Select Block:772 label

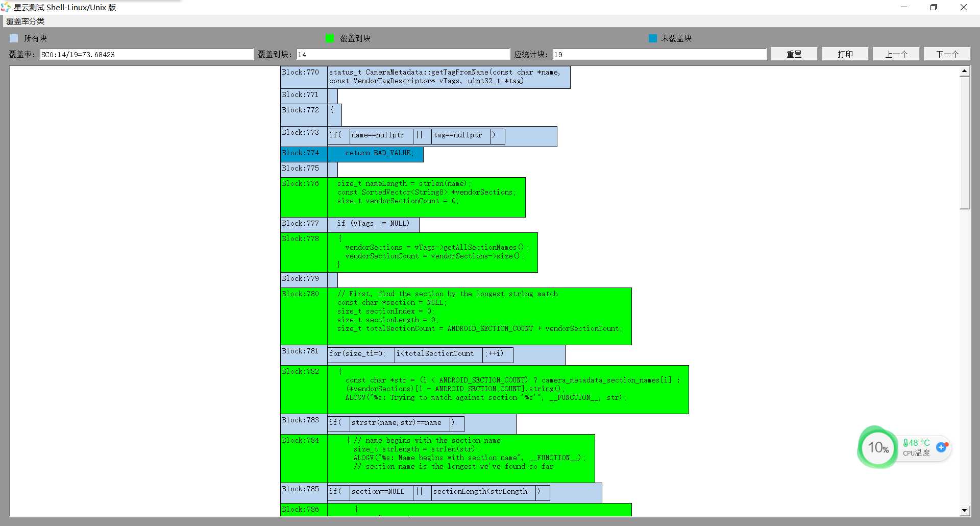coord(304,115)
